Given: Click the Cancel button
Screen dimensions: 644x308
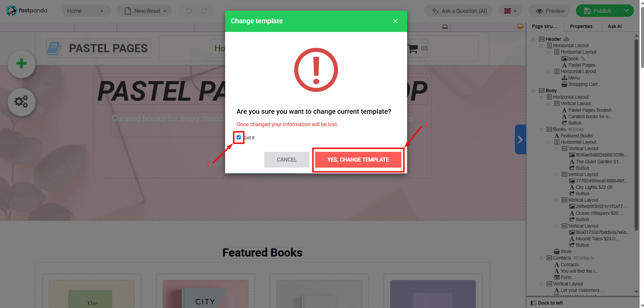Looking at the screenshot, I should pos(287,160).
